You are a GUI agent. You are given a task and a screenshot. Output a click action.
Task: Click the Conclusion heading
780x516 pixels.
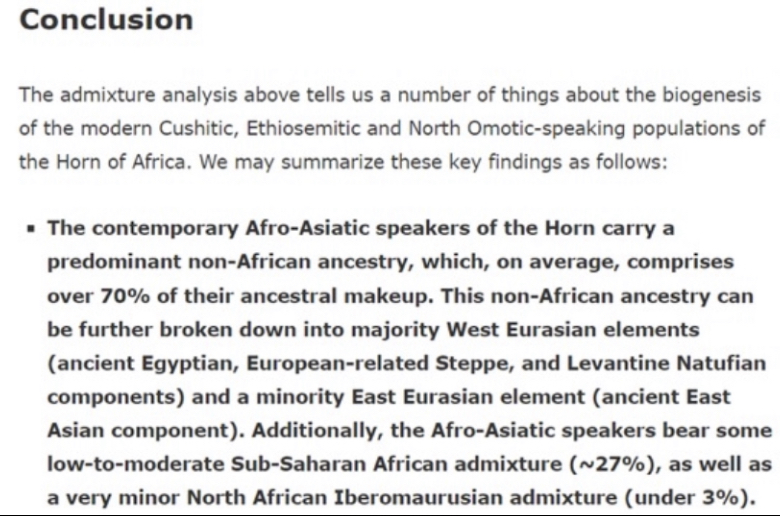tap(106, 20)
